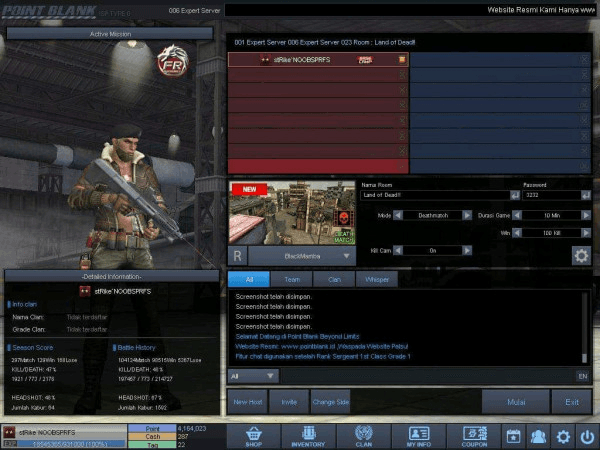This screenshot has width=600, height=450.
Task: Open the Coupon menu
Action: click(474, 436)
